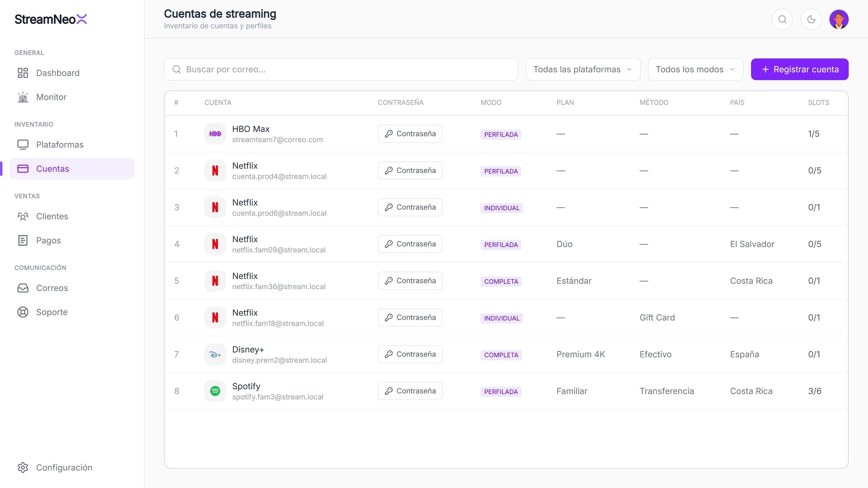Open the Clientes menu item
The image size is (868, 488).
pyautogui.click(x=72, y=216)
